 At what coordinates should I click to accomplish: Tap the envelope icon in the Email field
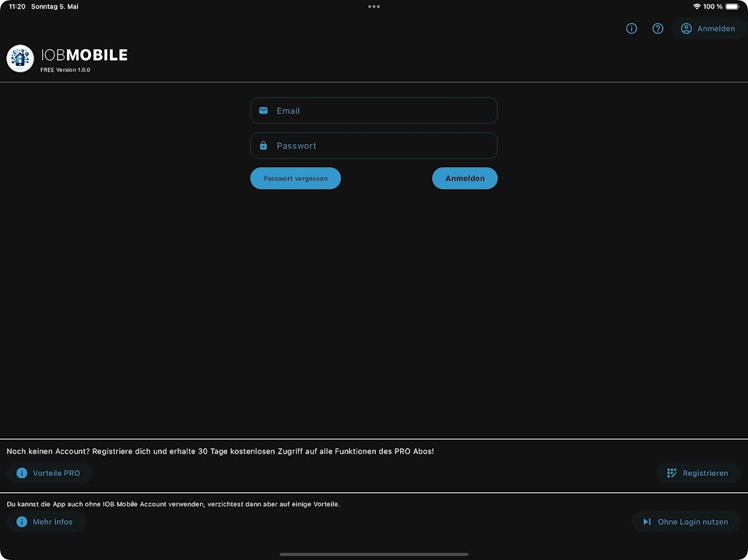[264, 110]
